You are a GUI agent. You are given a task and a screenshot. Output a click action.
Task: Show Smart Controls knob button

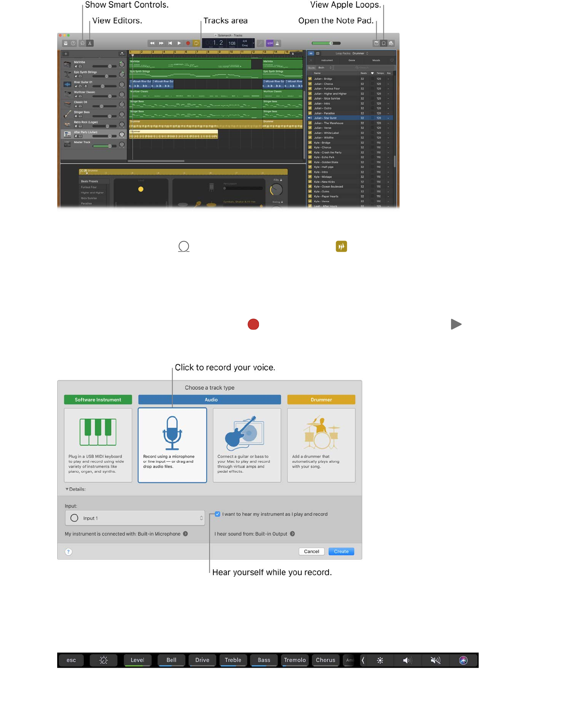tap(83, 43)
